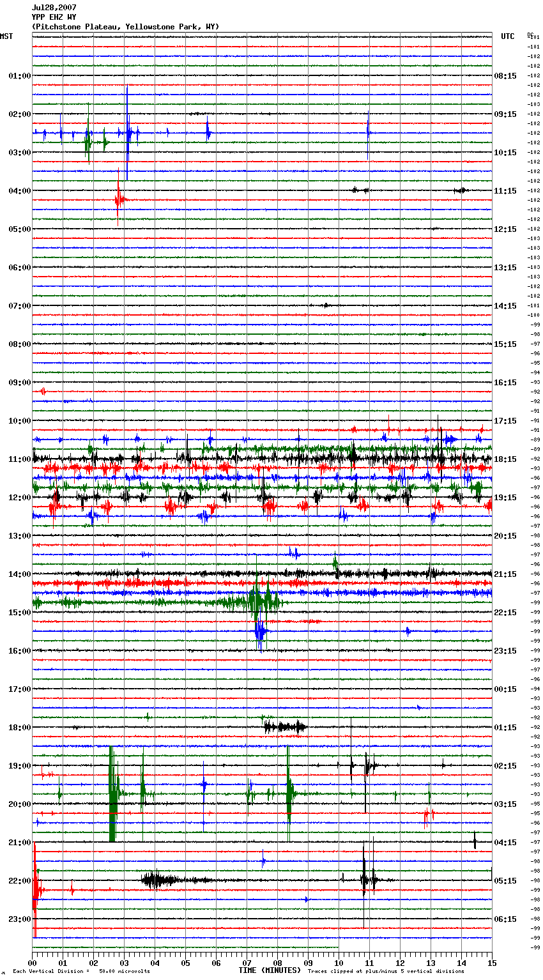Click the 14:15 UTC time label
Image resolution: width=543 pixels, height=980 pixels.
click(x=505, y=306)
